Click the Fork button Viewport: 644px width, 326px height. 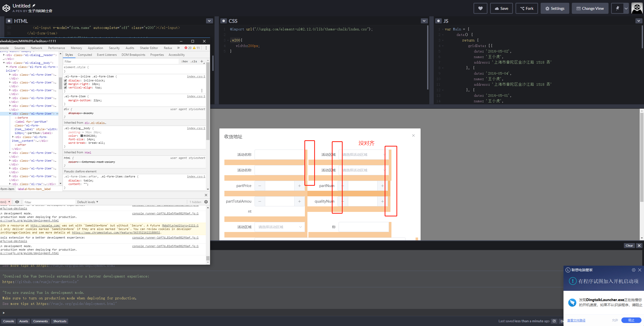527,8
